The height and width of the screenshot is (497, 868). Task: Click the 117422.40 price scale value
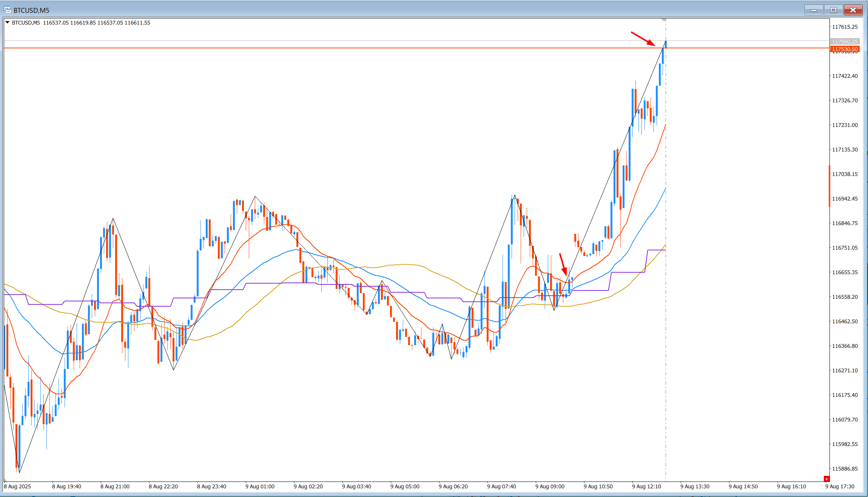point(845,76)
